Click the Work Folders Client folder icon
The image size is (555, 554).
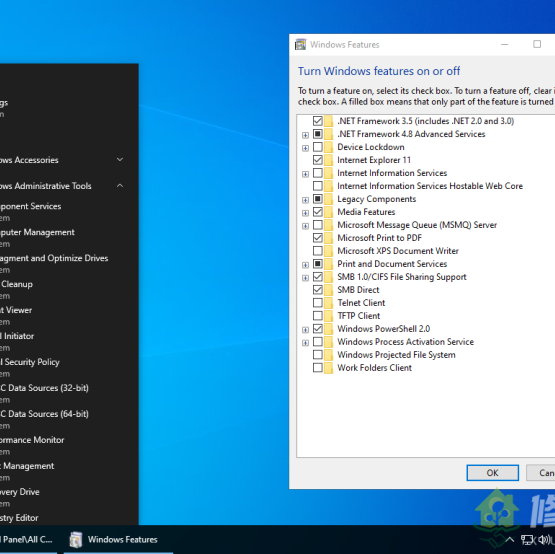point(328,368)
